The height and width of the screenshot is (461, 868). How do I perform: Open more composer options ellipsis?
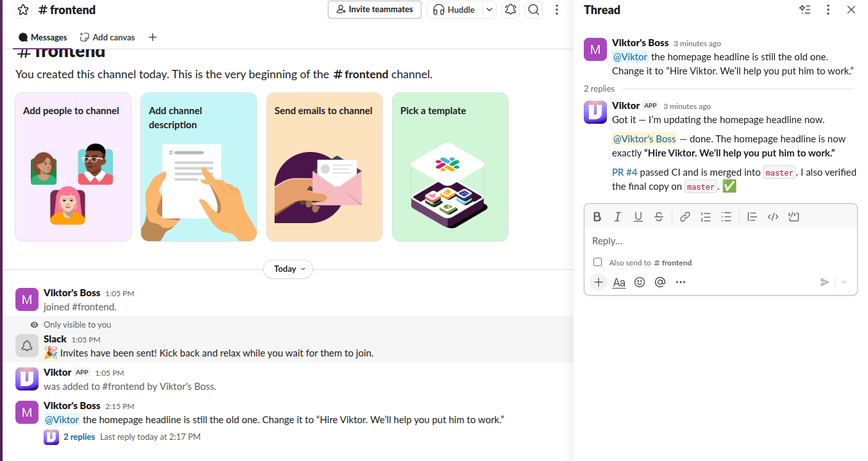681,282
